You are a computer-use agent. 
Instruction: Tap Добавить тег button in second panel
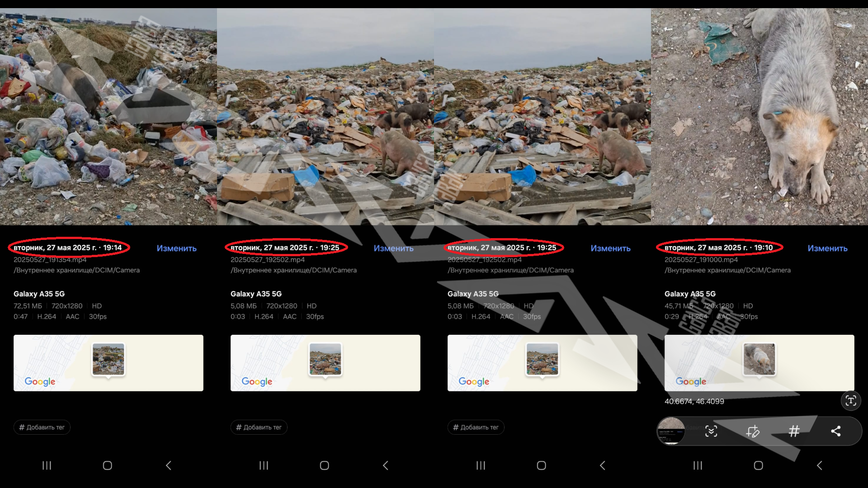click(x=259, y=427)
